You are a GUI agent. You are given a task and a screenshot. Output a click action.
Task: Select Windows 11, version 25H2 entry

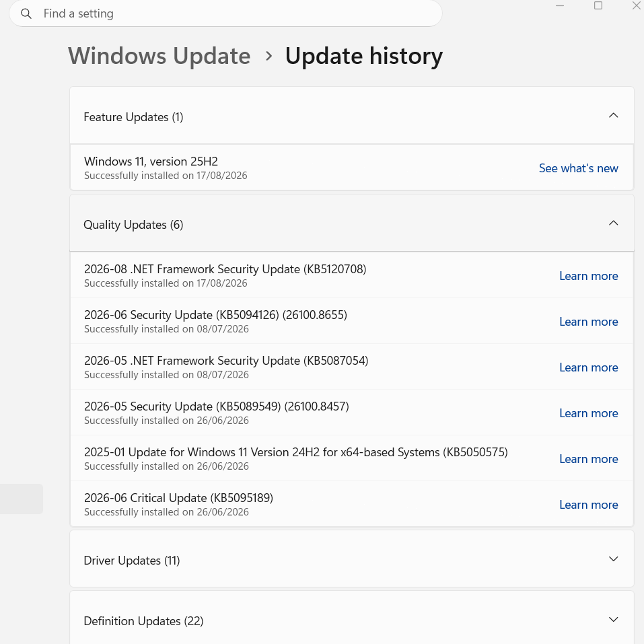tap(352, 168)
